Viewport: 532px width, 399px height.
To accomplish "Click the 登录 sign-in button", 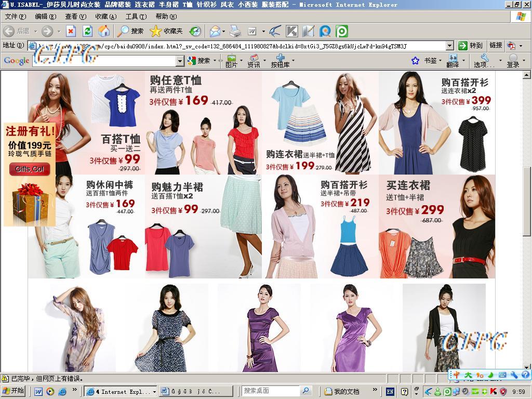I will 513,61.
